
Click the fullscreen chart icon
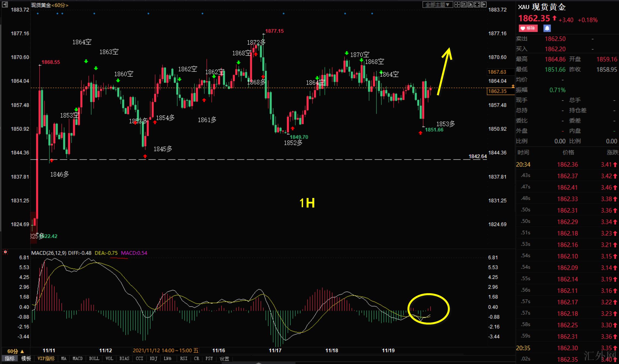(x=477, y=5)
